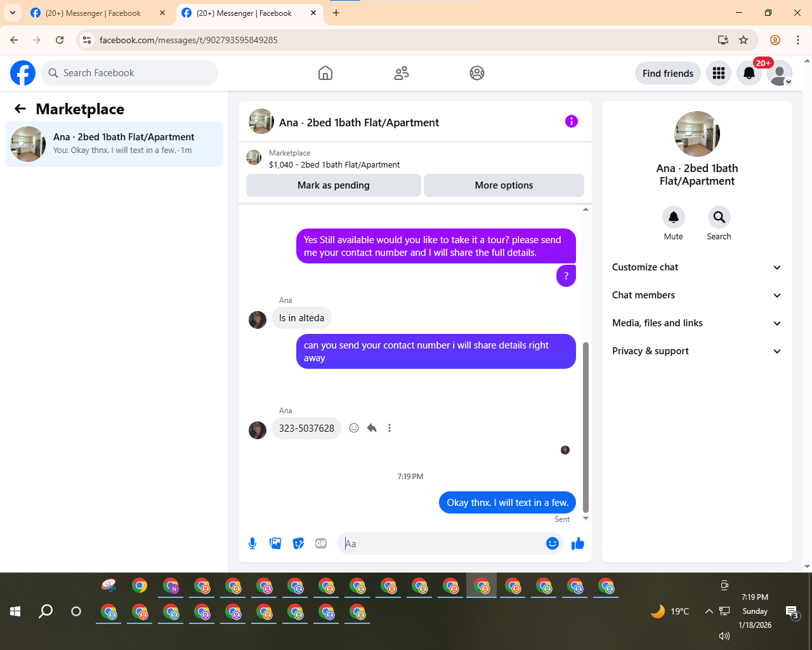Open the Menu grid icon
812x650 pixels.
click(x=719, y=73)
